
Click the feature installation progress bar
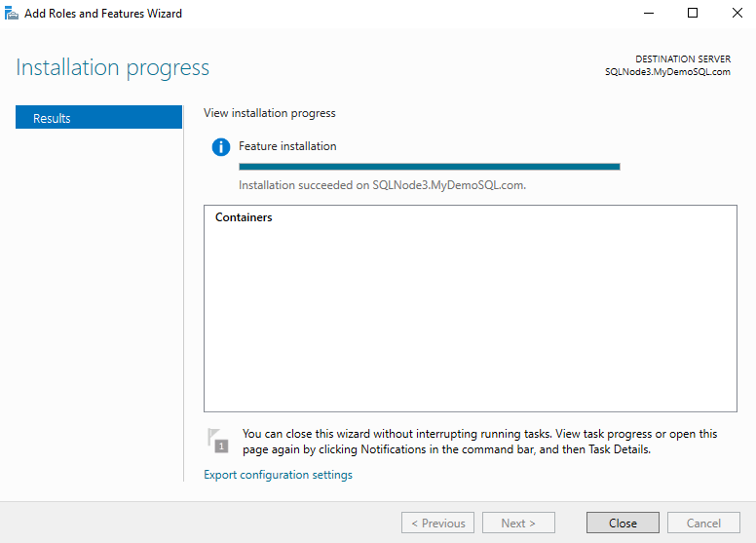429,167
